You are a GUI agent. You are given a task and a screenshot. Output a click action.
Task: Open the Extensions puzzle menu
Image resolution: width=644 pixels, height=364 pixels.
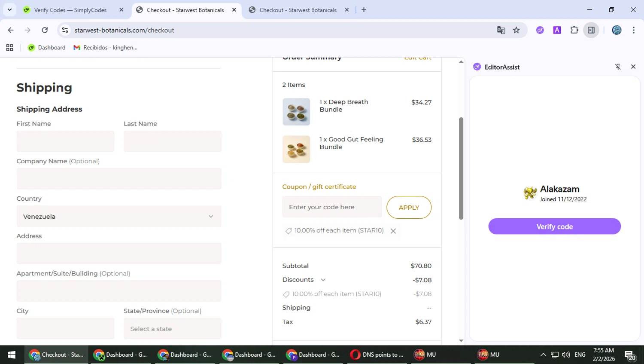(574, 30)
